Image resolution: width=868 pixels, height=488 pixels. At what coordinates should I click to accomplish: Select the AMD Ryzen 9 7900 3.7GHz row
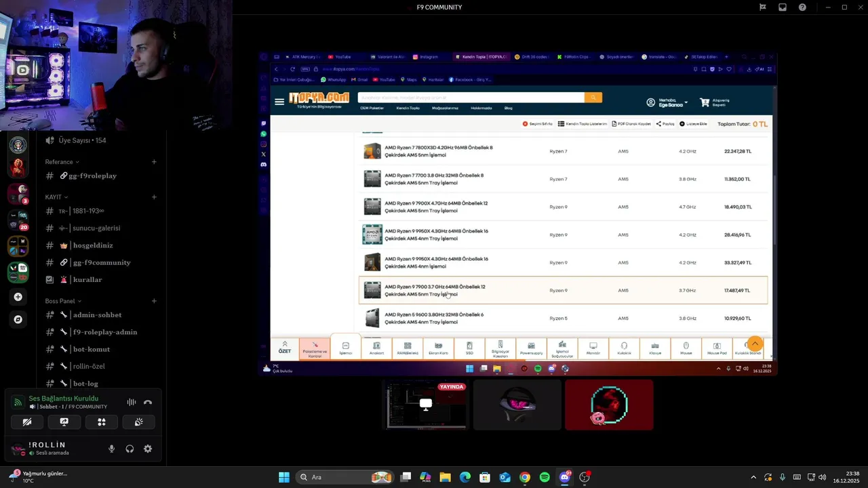point(564,290)
